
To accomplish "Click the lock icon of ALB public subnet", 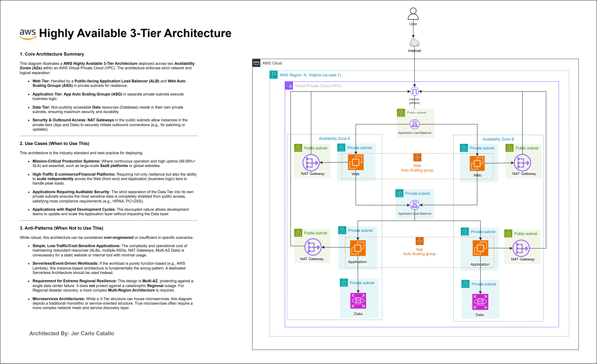I will coord(401,113).
